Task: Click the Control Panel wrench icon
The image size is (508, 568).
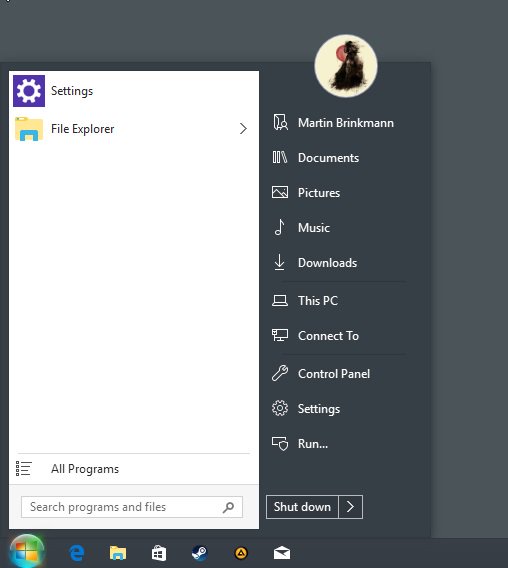Action: (x=280, y=373)
